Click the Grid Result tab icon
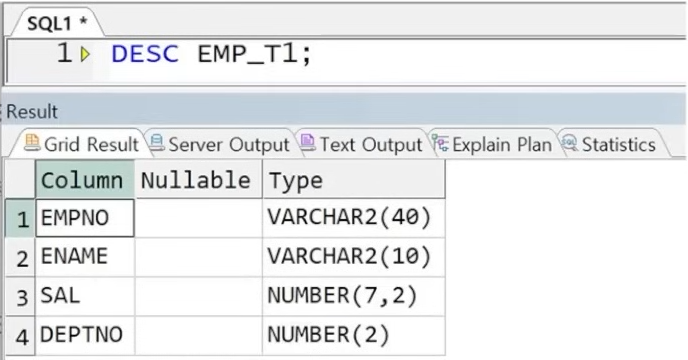 [x=32, y=143]
